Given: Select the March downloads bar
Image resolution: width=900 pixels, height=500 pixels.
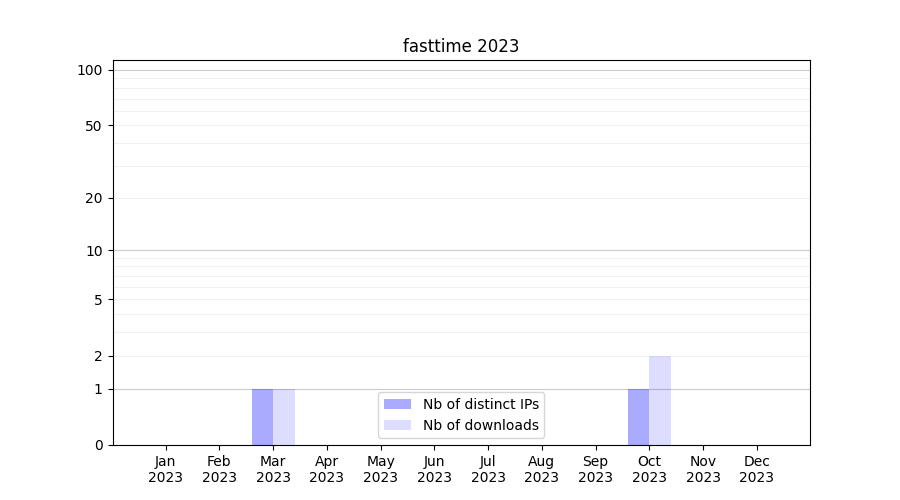Looking at the screenshot, I should (284, 417).
